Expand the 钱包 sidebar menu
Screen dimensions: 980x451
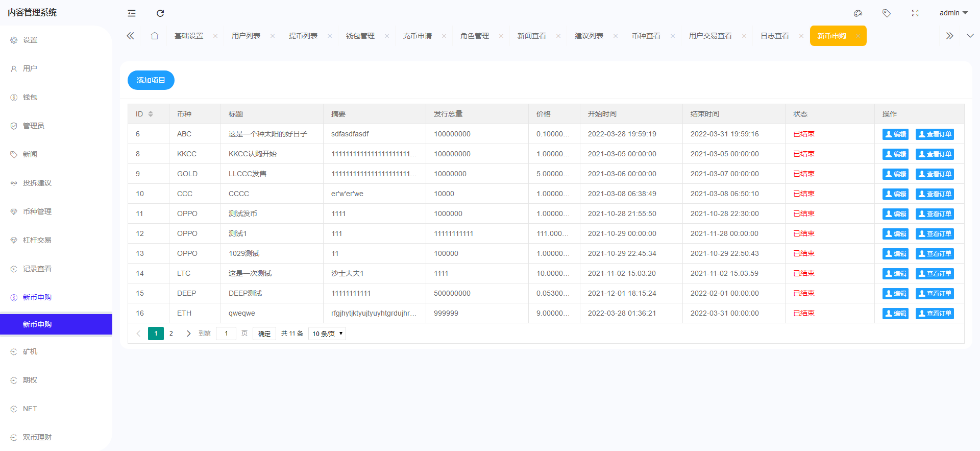pyautogui.click(x=30, y=97)
